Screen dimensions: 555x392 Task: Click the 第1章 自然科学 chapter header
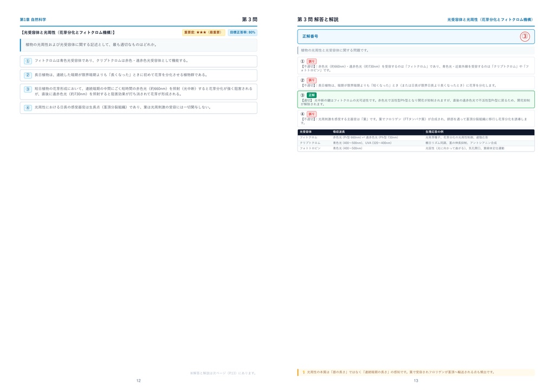33,19
